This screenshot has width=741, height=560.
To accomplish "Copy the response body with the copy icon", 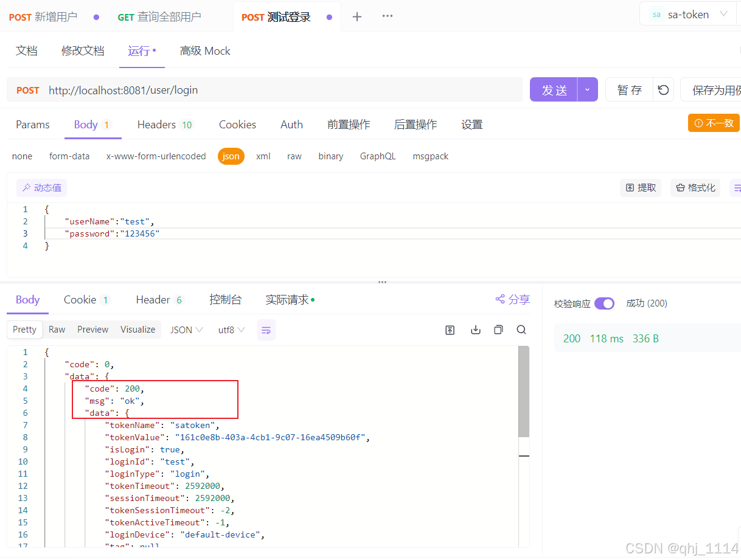I will pos(498,330).
